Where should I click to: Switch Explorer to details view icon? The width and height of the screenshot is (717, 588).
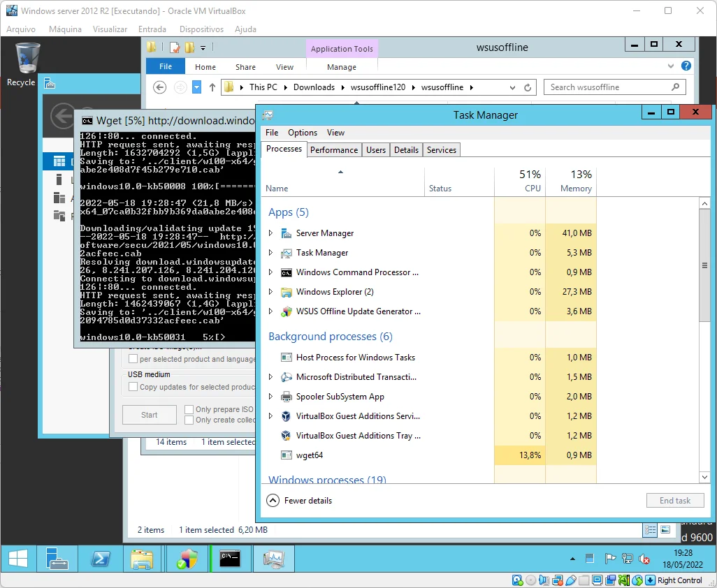650,530
